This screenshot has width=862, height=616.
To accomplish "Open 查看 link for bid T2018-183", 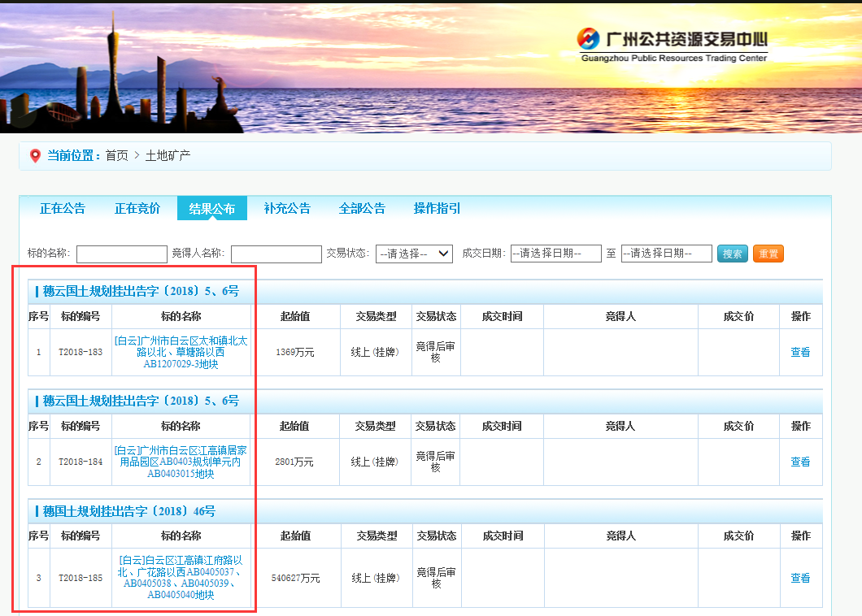I will (800, 352).
